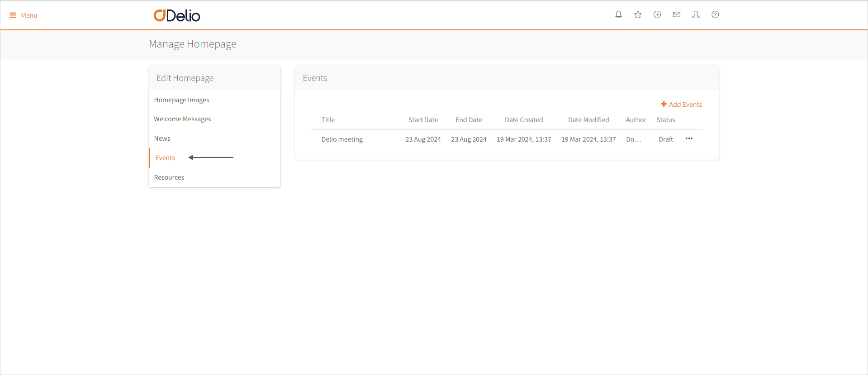
Task: Click the Date Created value 19 Mar 2024, 13:37
Action: coord(524,139)
